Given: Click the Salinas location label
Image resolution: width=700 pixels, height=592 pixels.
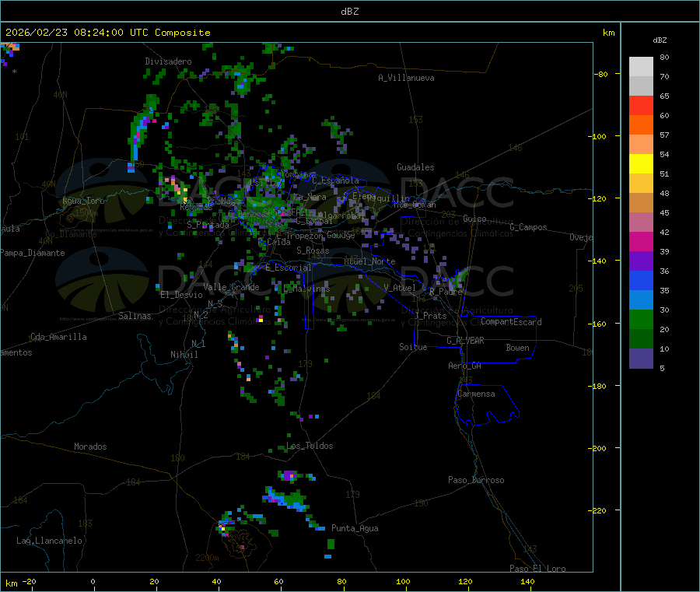Looking at the screenshot, I should (x=135, y=316).
